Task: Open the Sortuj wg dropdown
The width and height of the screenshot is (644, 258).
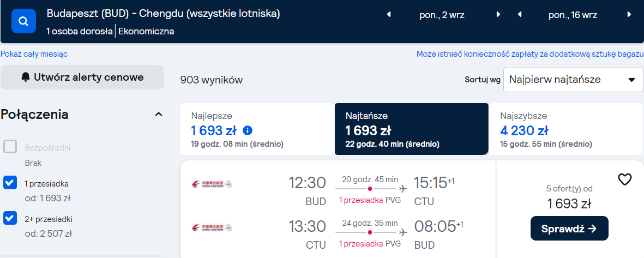Action: [573, 80]
